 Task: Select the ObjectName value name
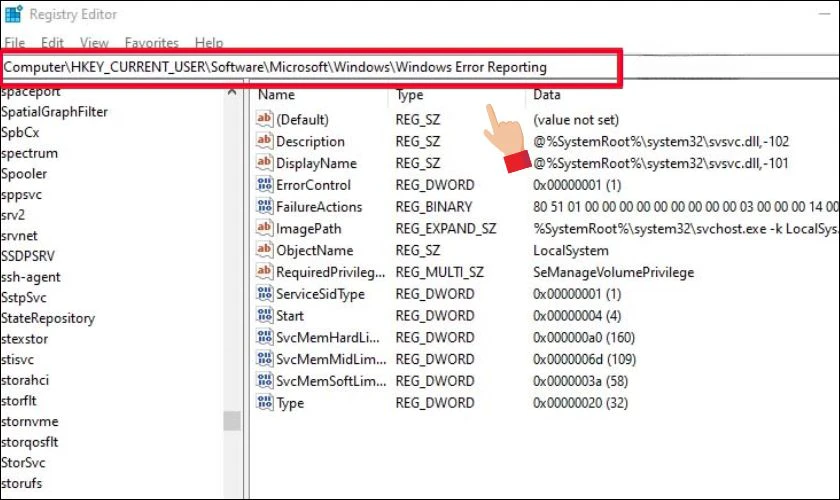coord(315,251)
